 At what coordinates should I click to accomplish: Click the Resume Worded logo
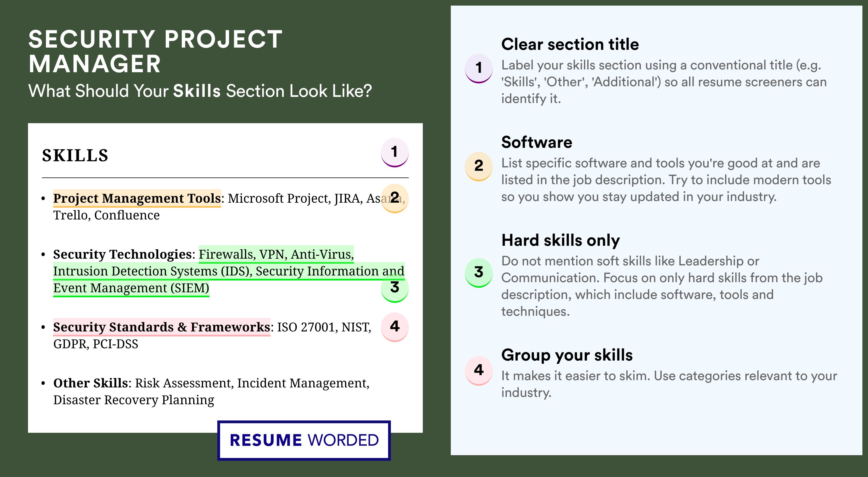pos(304,440)
